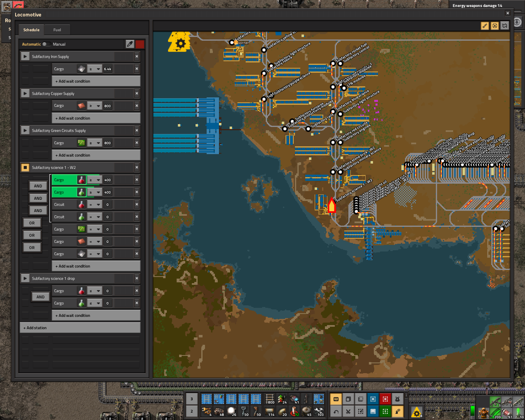Image resolution: width=525 pixels, height=420 pixels.
Task: Click the color picker eyedropper icon
Action: click(x=130, y=44)
